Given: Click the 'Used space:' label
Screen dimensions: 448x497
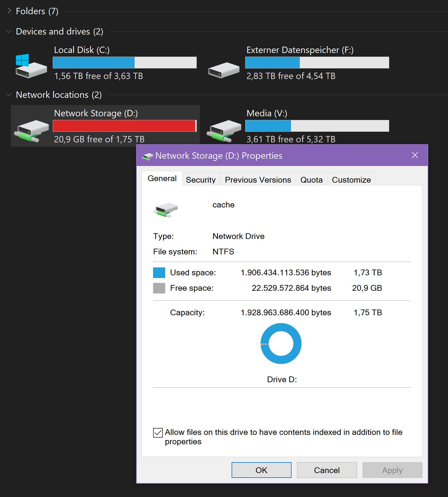Looking at the screenshot, I should click(193, 273).
